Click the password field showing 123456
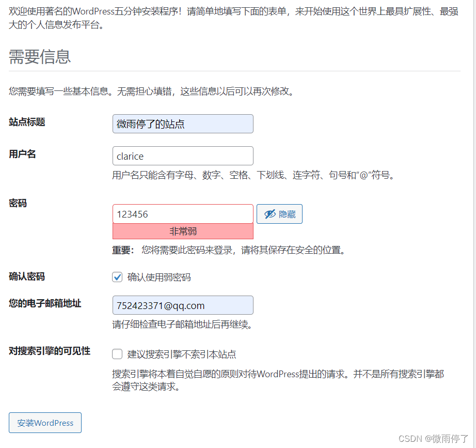 (183, 214)
